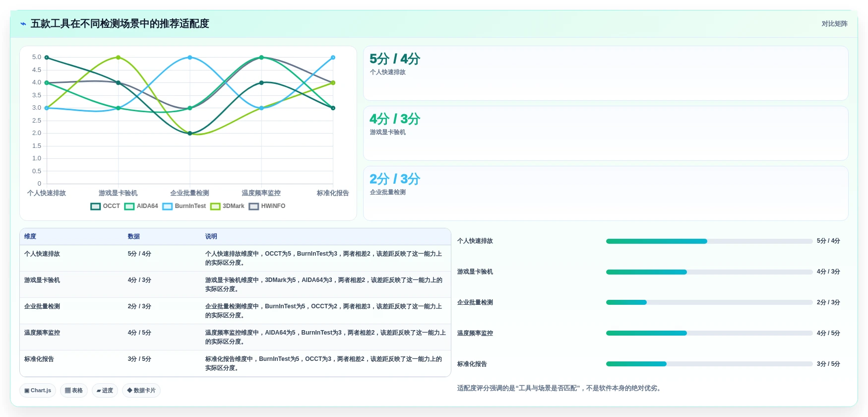Open the 4分 / 3分 data card

(606, 134)
